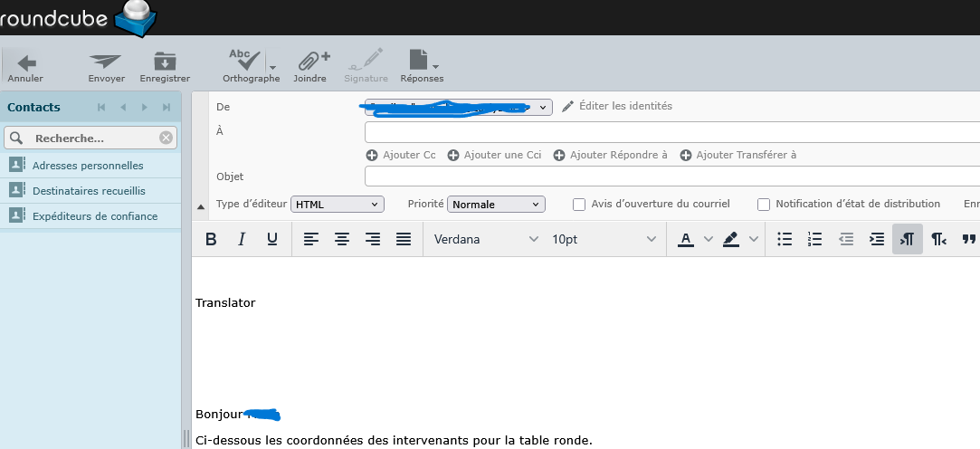Open the text color picker arrow
980x449 pixels.
tap(709, 240)
